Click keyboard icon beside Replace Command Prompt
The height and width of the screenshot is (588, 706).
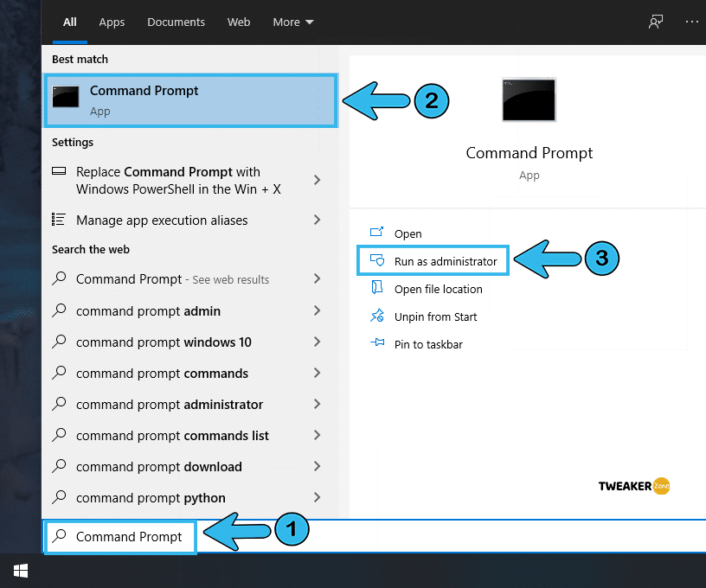59,171
